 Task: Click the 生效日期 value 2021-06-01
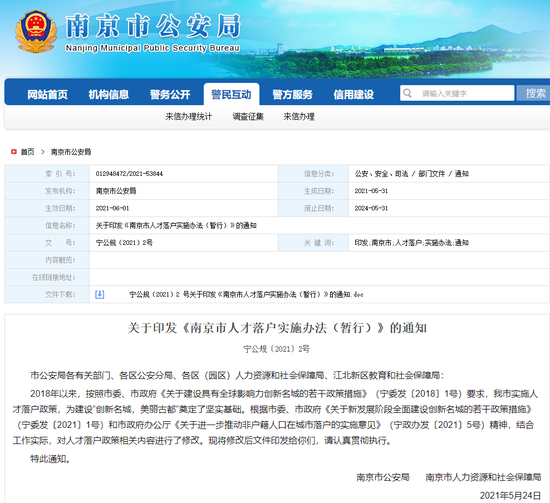pyautogui.click(x=112, y=208)
